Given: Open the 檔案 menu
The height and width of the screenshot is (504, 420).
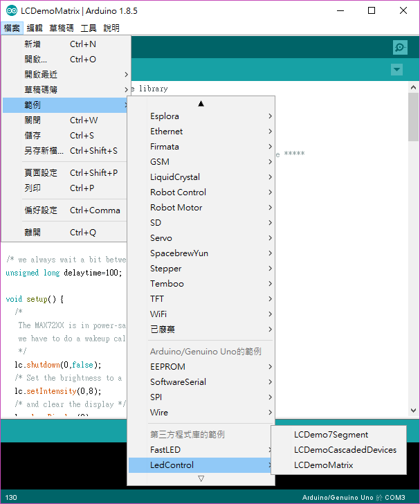Looking at the screenshot, I should pos(12,28).
